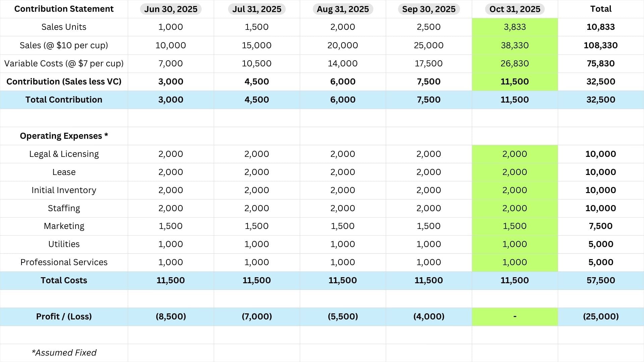Select the Total column header cell
This screenshot has width=644, height=362.
600,9
